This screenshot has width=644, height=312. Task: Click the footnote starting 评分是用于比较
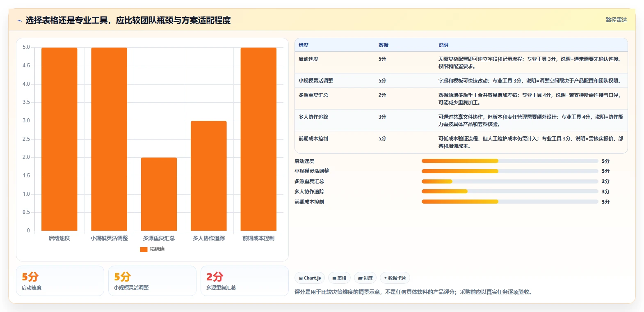414,292
